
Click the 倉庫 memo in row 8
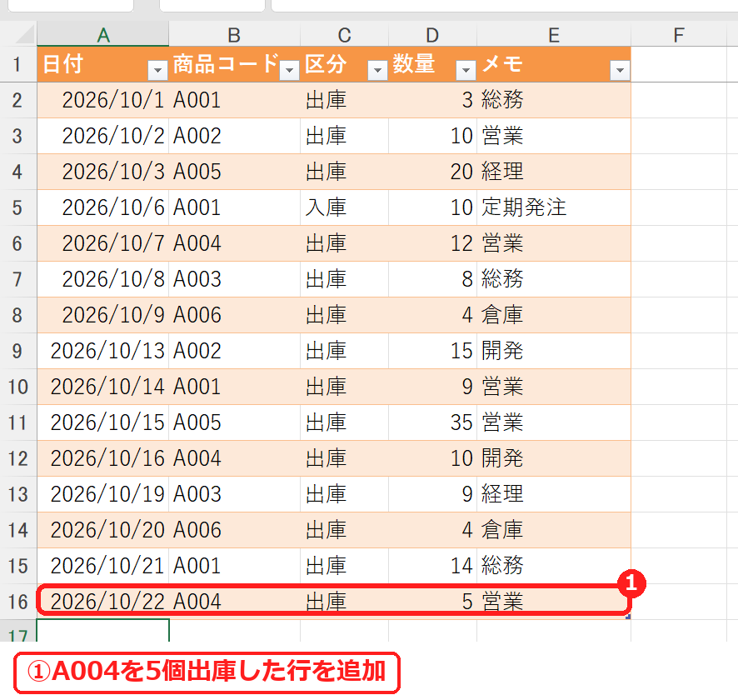pos(553,315)
